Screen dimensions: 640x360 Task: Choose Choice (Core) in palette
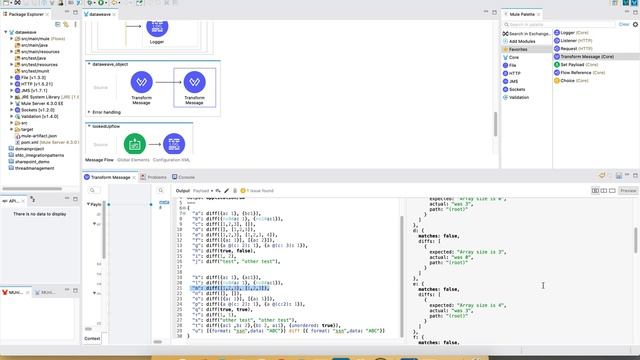pyautogui.click(x=571, y=81)
